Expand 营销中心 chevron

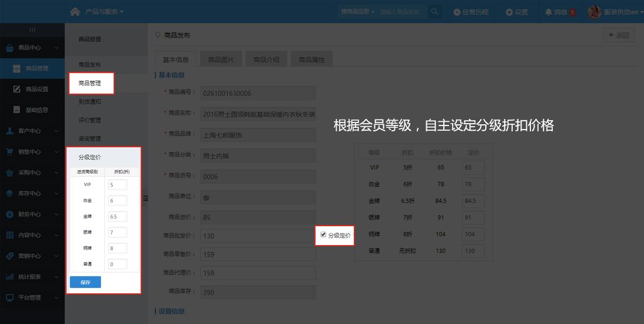pyautogui.click(x=57, y=256)
